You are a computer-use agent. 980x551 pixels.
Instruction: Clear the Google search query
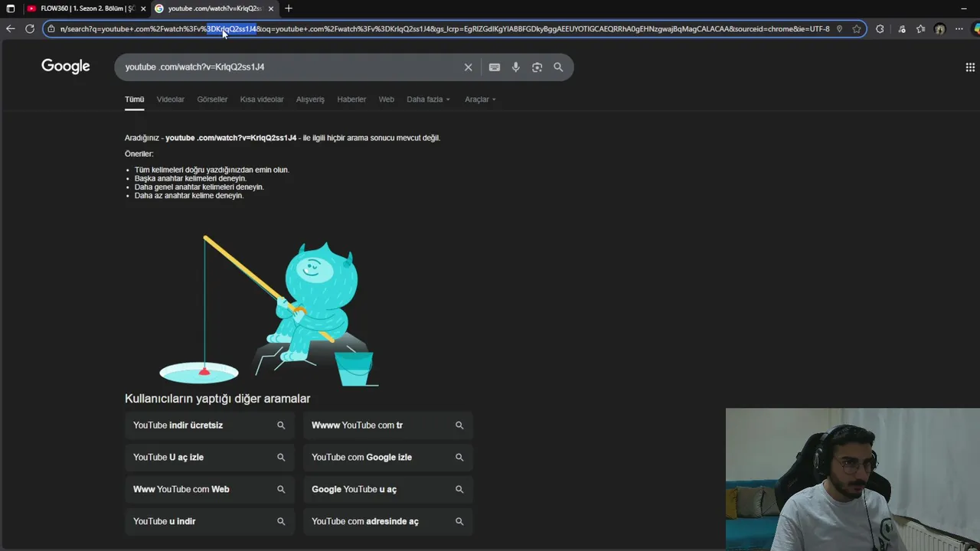pos(469,67)
